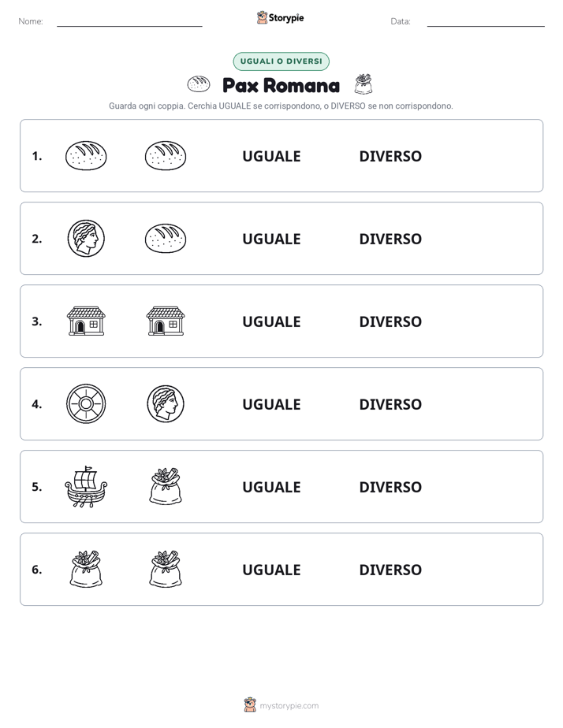Click the Roman coin icon in row 2

[x=86, y=239]
